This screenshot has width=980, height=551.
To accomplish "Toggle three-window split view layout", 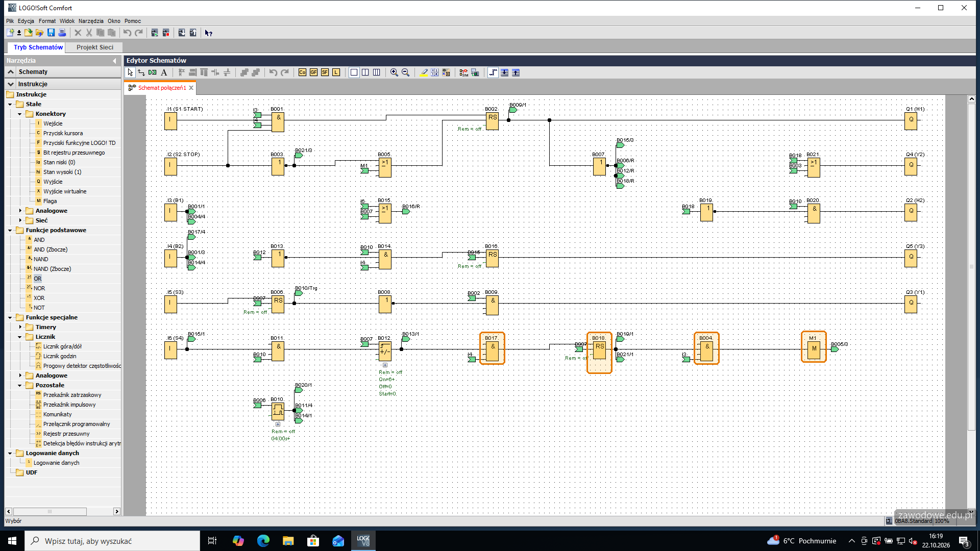I will pos(376,72).
